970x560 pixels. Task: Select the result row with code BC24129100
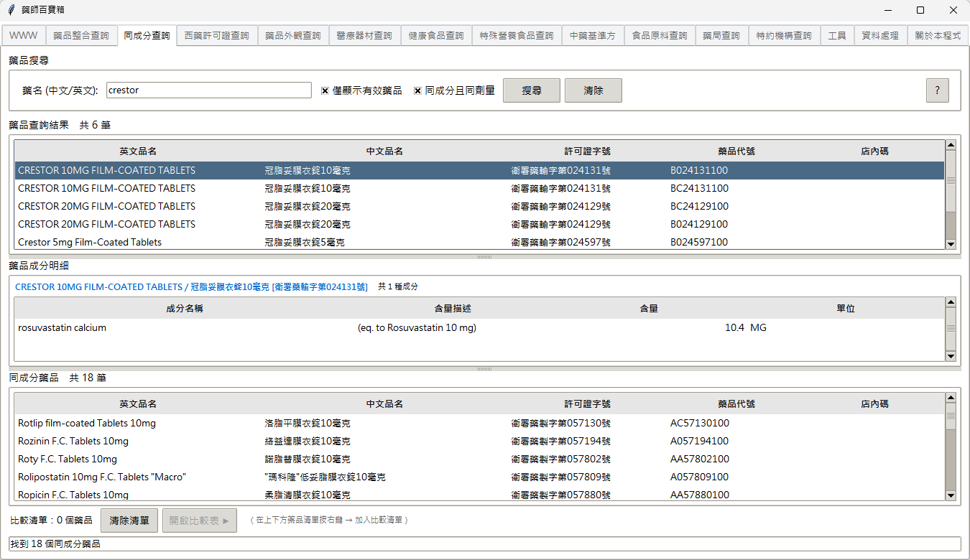tap(479, 206)
